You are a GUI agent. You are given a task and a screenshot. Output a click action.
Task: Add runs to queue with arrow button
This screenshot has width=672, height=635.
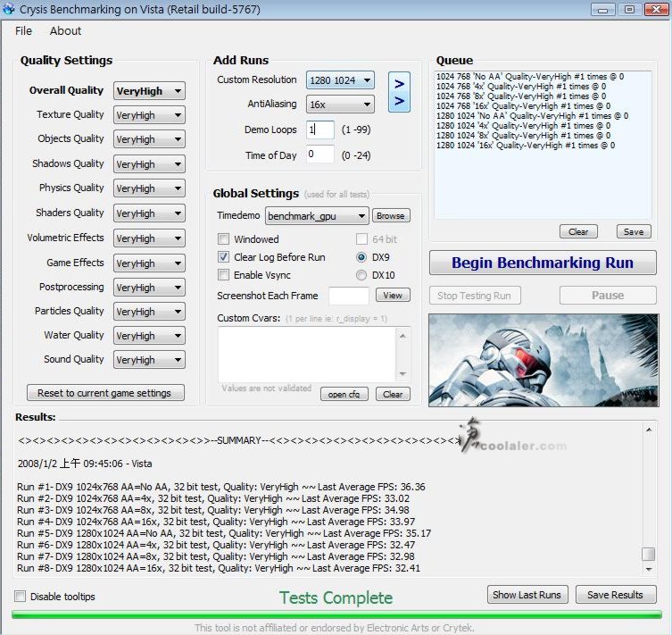[x=399, y=92]
